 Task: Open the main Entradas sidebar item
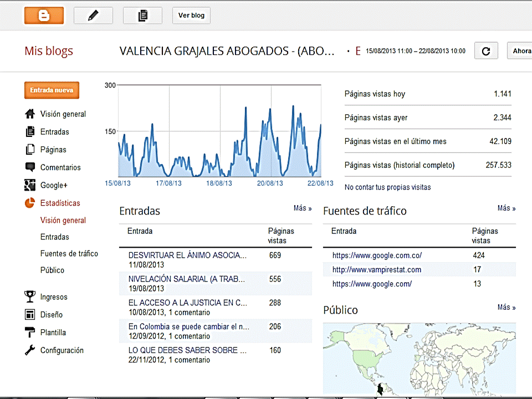(x=55, y=132)
